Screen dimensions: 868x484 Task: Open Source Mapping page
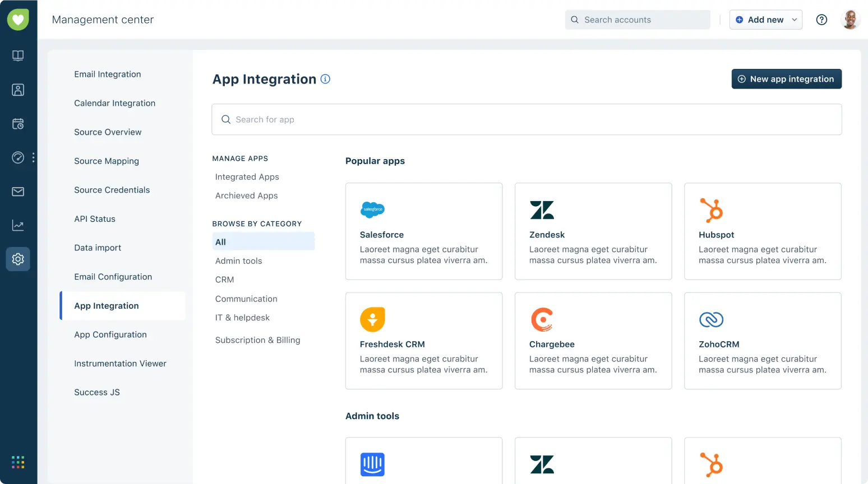pyautogui.click(x=107, y=161)
